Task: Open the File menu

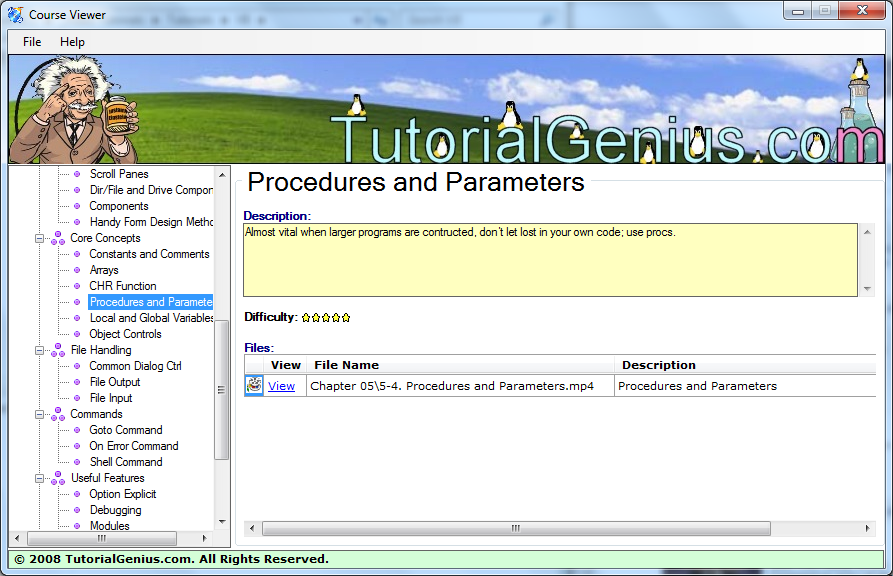Action: tap(32, 42)
